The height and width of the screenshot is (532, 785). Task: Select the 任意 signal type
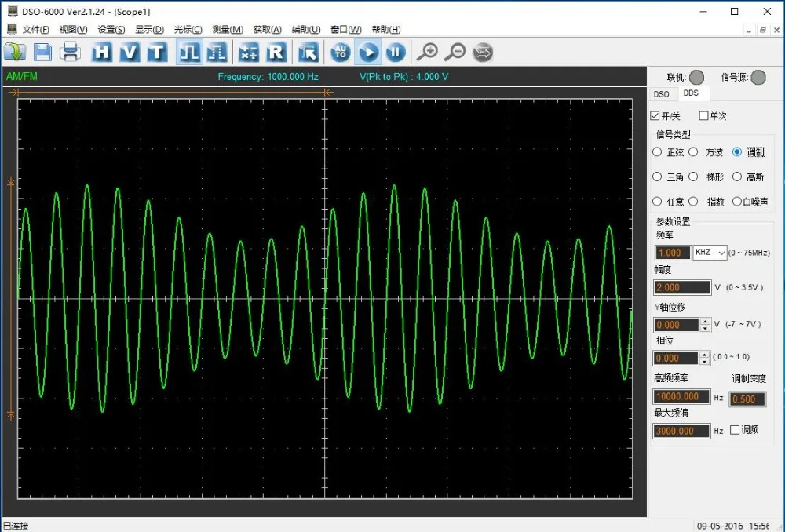pos(657,201)
